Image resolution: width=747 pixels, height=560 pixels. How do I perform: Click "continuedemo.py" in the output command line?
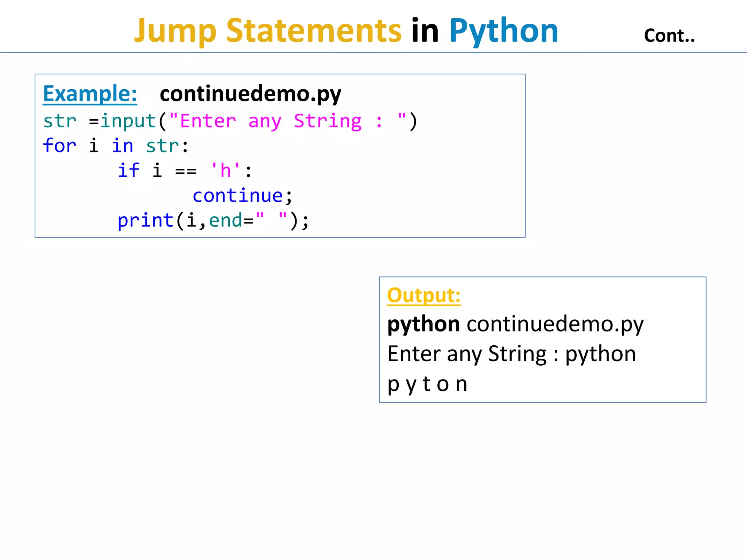pos(555,324)
